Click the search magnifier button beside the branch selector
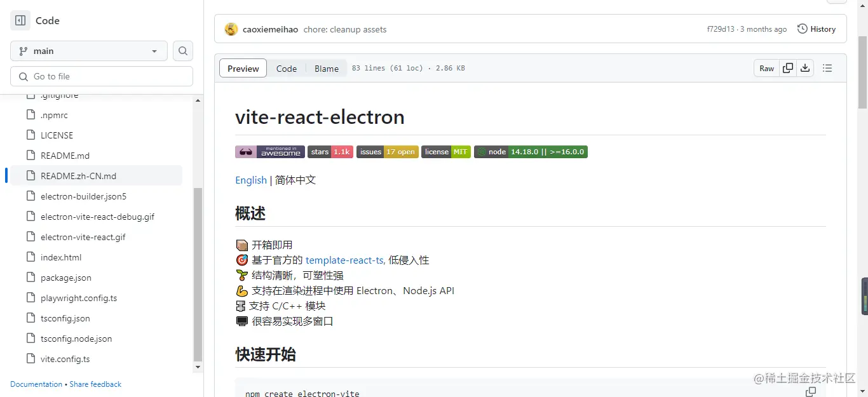The width and height of the screenshot is (868, 397). (x=183, y=51)
